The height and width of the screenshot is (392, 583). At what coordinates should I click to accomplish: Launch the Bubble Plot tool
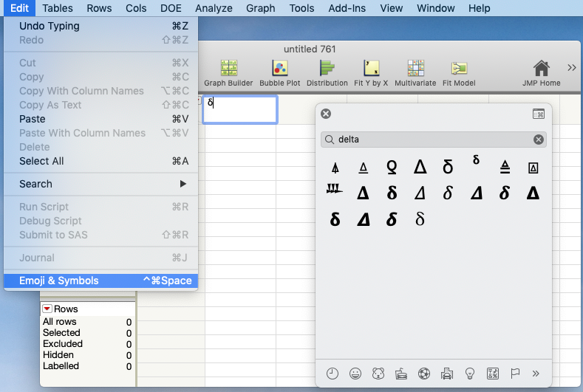point(279,73)
